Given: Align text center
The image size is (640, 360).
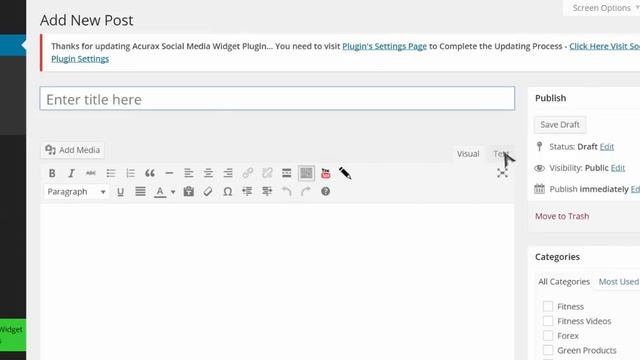Looking at the screenshot, I should [208, 173].
